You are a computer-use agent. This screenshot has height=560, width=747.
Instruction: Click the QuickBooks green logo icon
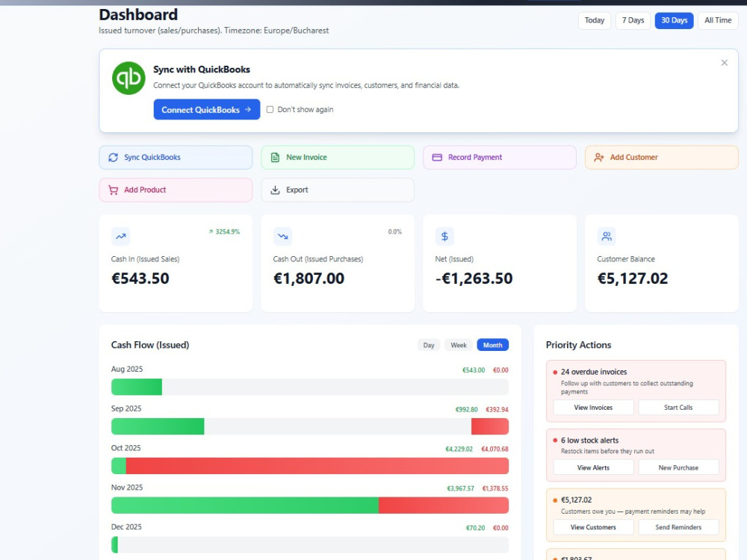128,78
